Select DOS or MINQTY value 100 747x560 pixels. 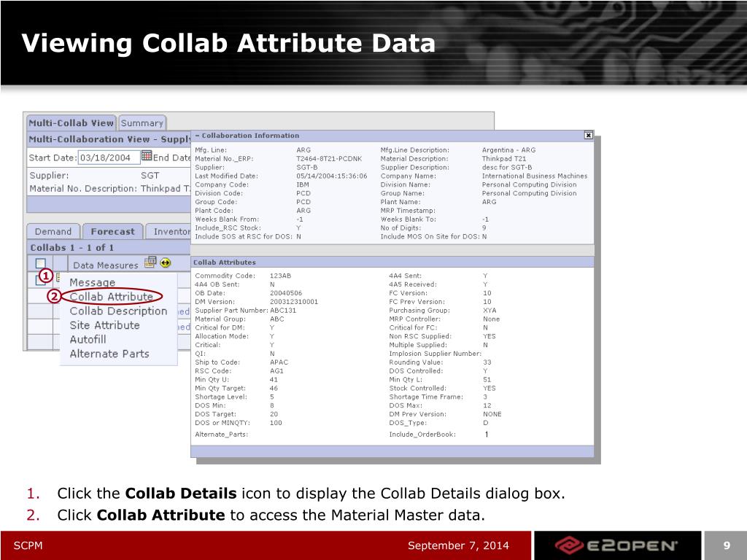tap(276, 422)
